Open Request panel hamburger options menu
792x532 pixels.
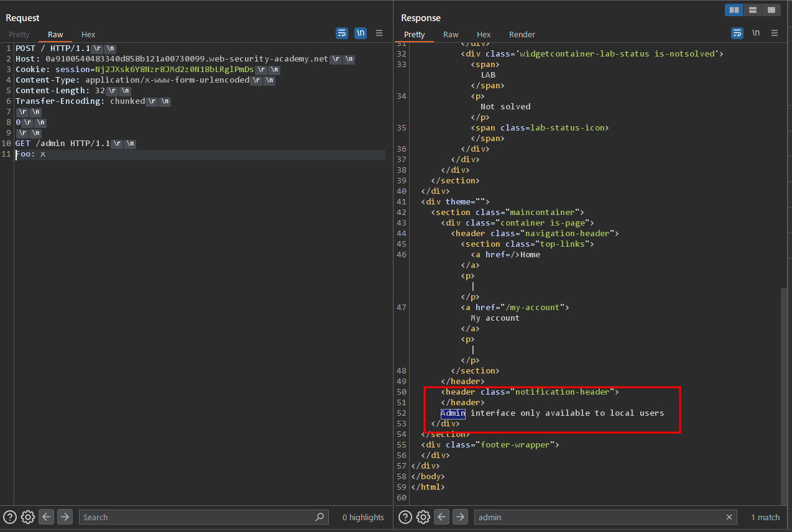point(379,34)
